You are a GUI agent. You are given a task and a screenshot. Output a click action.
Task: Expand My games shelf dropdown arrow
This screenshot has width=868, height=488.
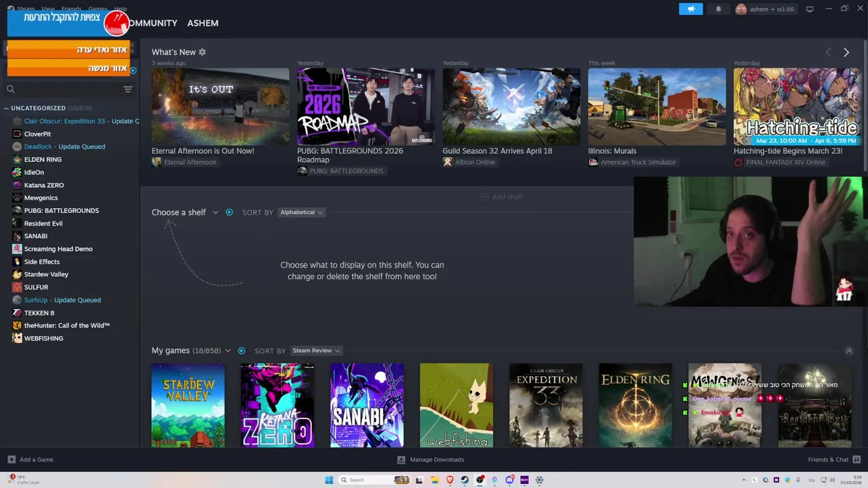227,350
